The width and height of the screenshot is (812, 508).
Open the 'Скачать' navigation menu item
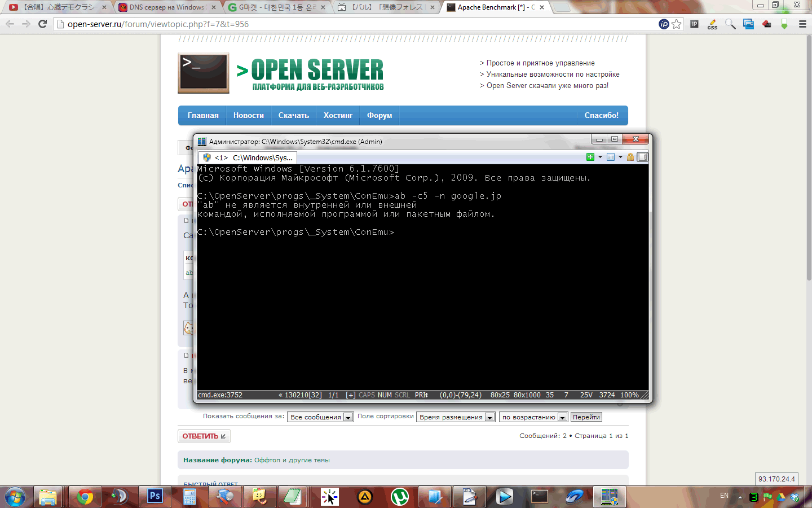pyautogui.click(x=293, y=115)
